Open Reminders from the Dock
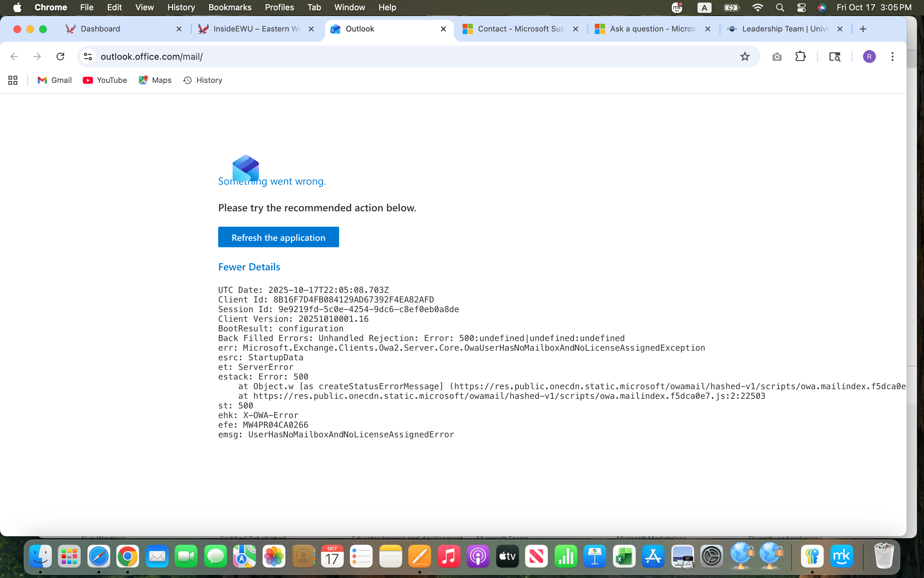This screenshot has width=924, height=578. tap(361, 556)
